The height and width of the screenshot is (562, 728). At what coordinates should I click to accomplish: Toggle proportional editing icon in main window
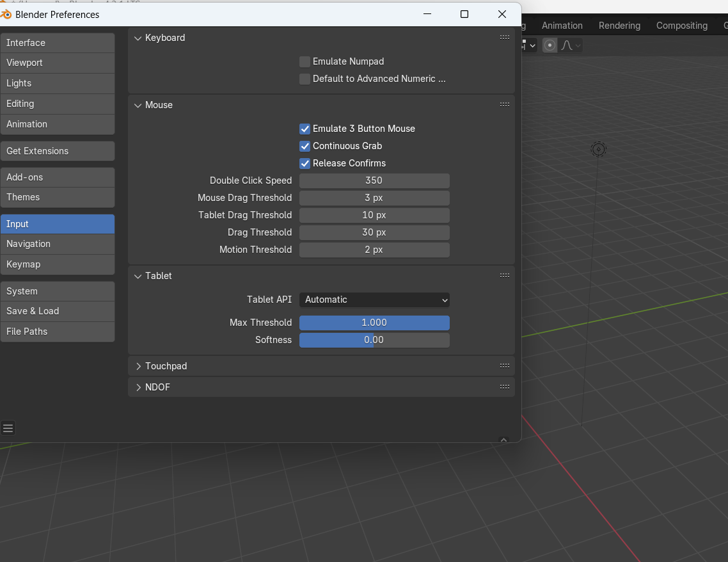(550, 45)
